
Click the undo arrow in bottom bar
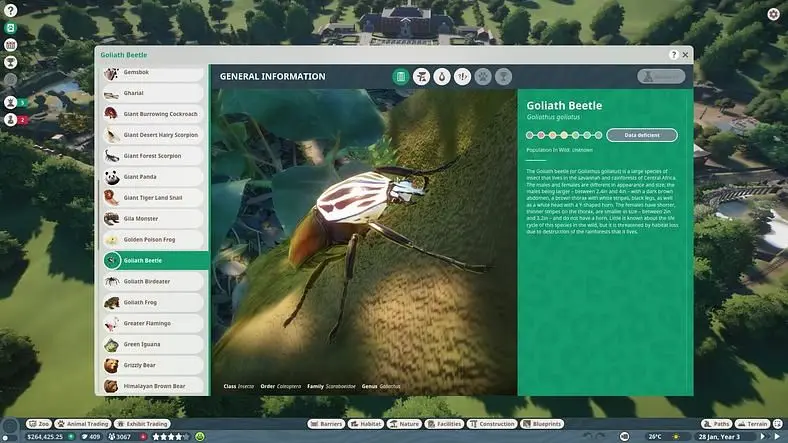[x=588, y=436]
